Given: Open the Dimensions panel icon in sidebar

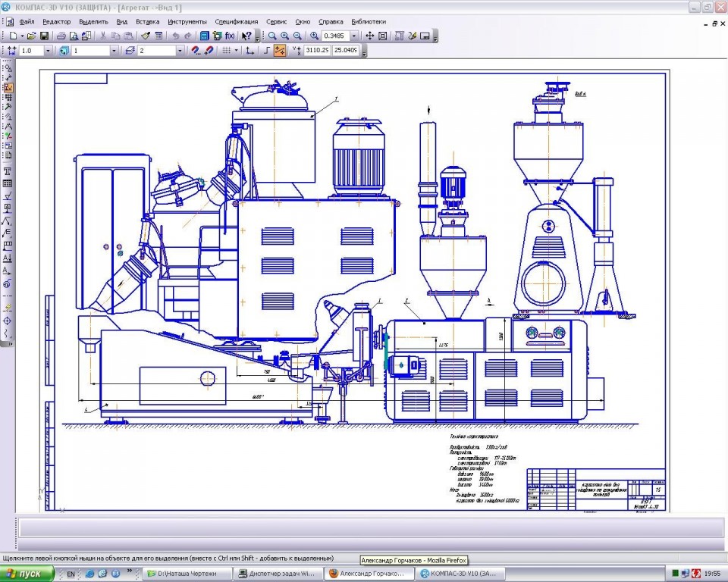Looking at the screenshot, I should pyautogui.click(x=8, y=78).
